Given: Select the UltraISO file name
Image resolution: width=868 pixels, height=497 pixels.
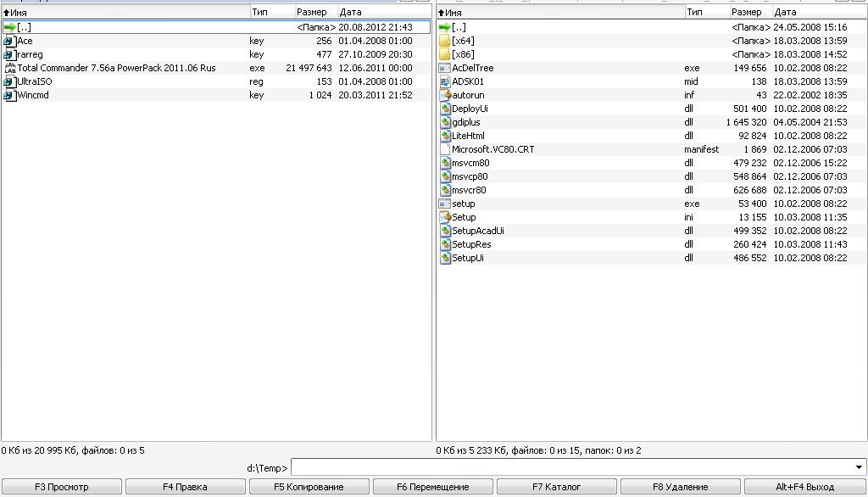Looking at the screenshot, I should click(x=34, y=81).
